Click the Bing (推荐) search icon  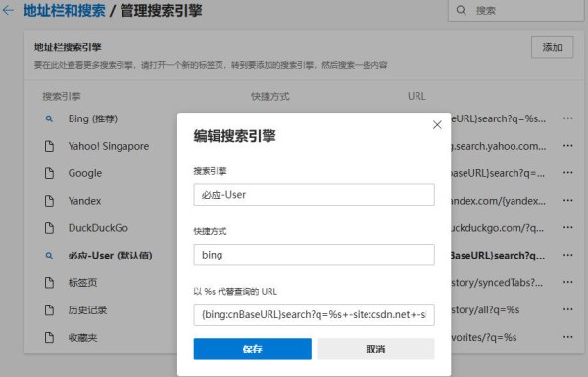[49, 118]
